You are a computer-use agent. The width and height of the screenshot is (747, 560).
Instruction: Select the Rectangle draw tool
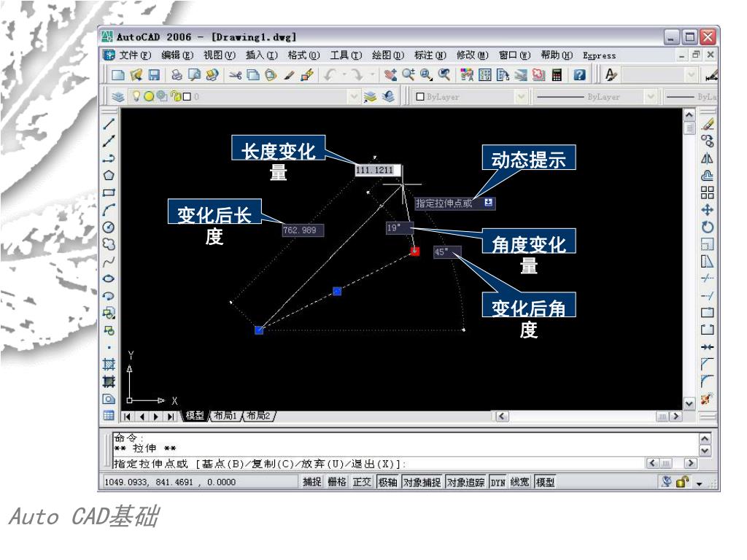pos(109,192)
